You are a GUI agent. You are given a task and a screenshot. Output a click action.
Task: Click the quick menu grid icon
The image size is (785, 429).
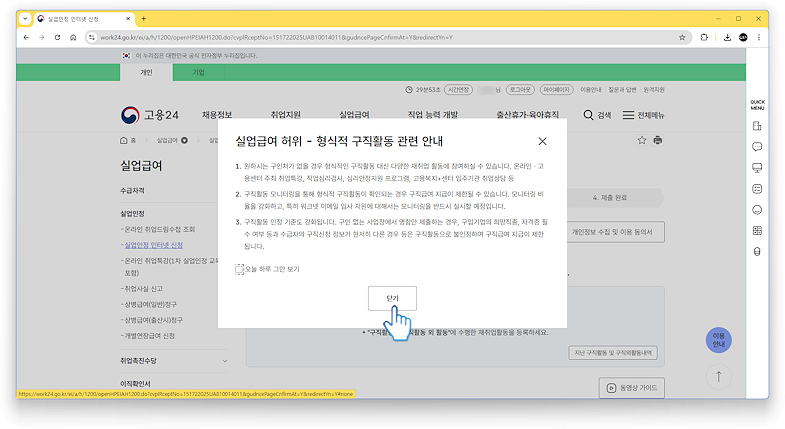[757, 230]
